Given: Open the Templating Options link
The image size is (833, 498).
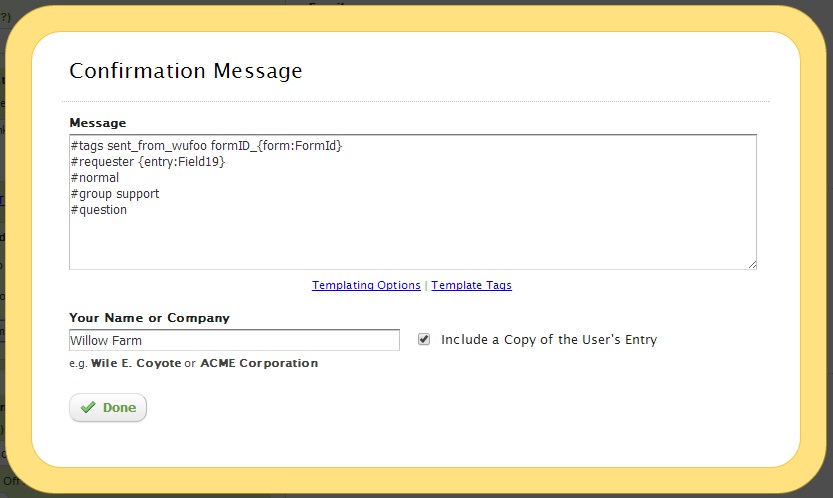Looking at the screenshot, I should pos(366,285).
